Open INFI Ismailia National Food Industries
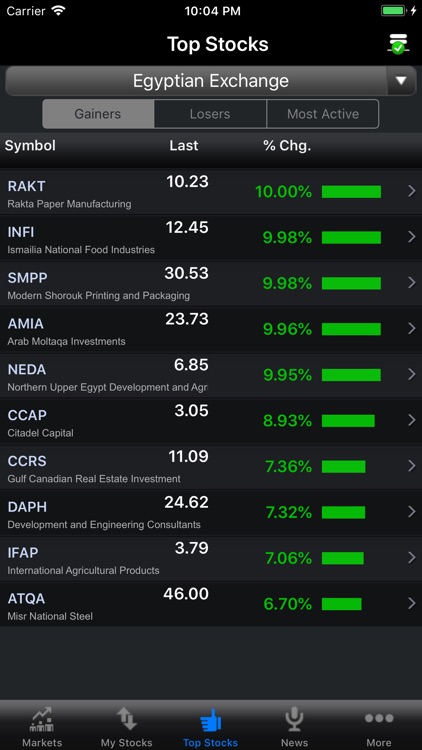Image resolution: width=422 pixels, height=750 pixels. 211,237
